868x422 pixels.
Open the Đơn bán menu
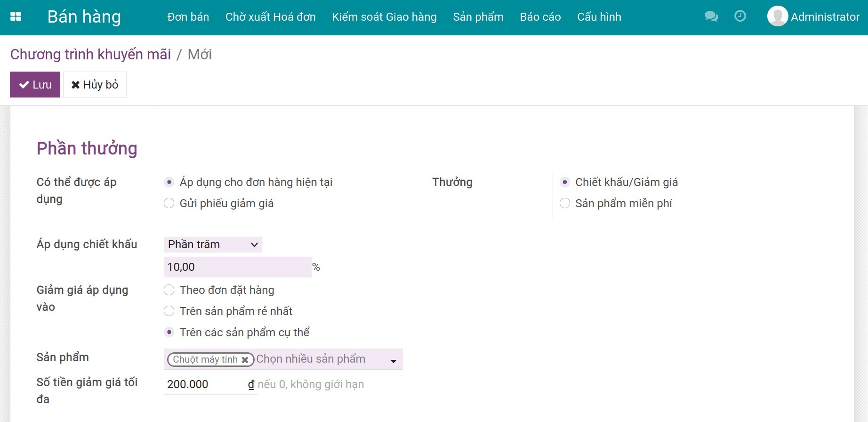[x=188, y=17]
